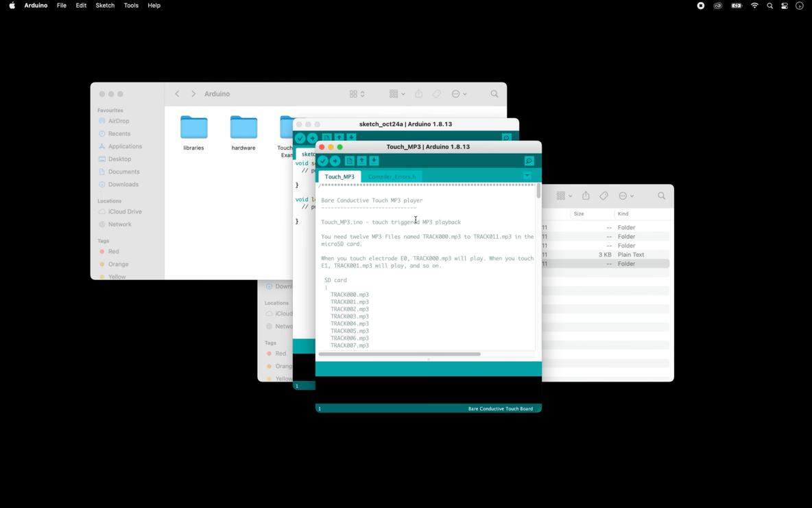Viewport: 812px width, 508px height.
Task: Open the Sketch menu
Action: (105, 5)
